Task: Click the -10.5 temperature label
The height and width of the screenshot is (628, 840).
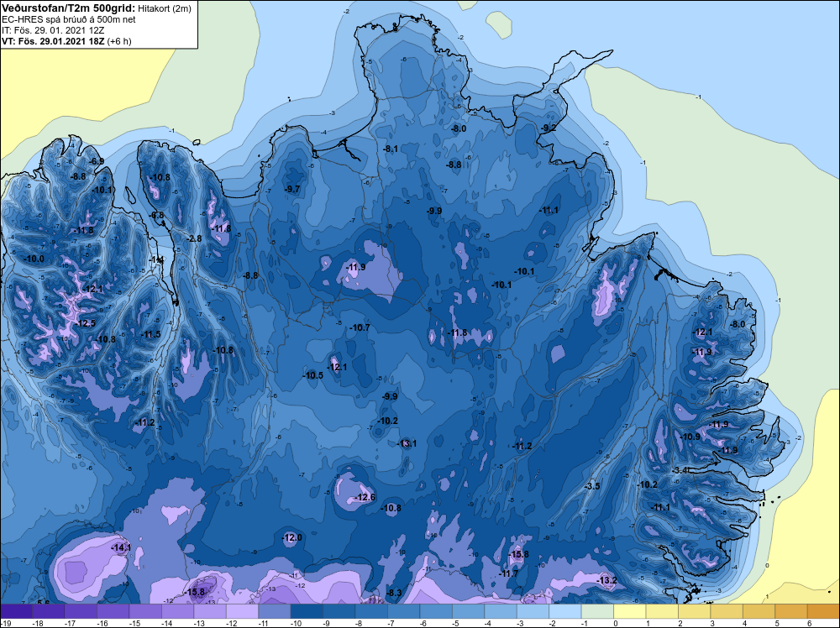Action: click(x=312, y=375)
